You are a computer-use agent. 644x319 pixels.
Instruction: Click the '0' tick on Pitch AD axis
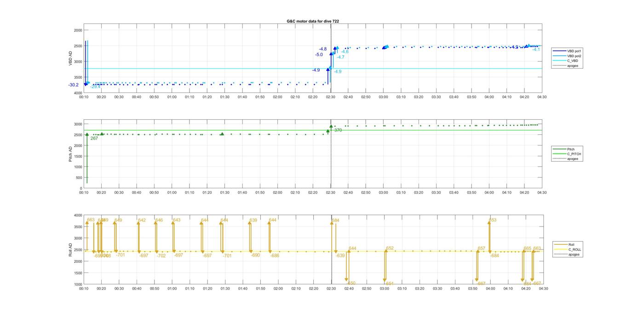[x=81, y=188]
